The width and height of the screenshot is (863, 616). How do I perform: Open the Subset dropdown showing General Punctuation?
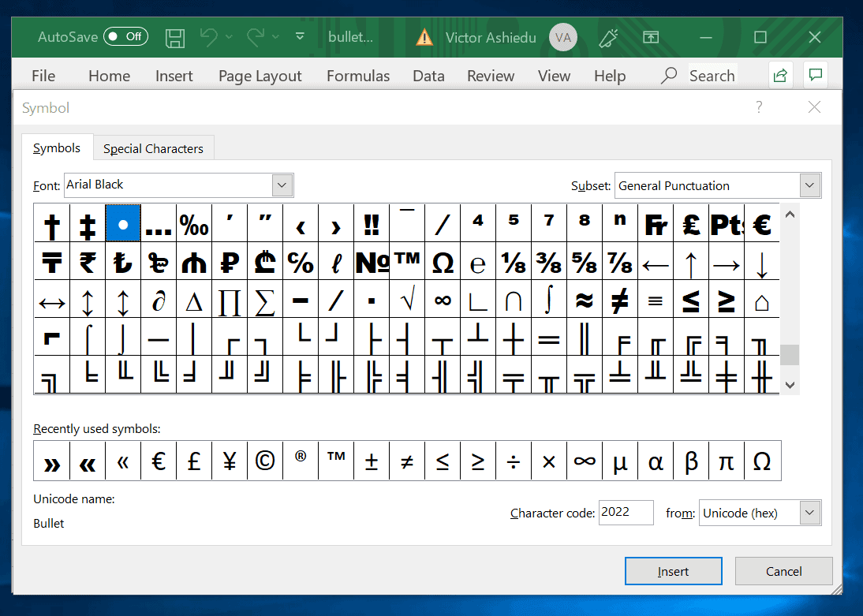tap(809, 185)
